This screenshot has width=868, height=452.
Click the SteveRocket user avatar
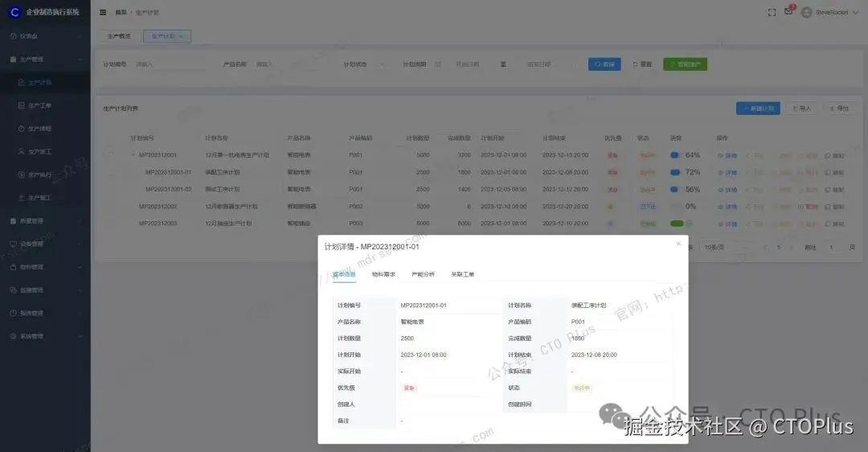coord(807,12)
